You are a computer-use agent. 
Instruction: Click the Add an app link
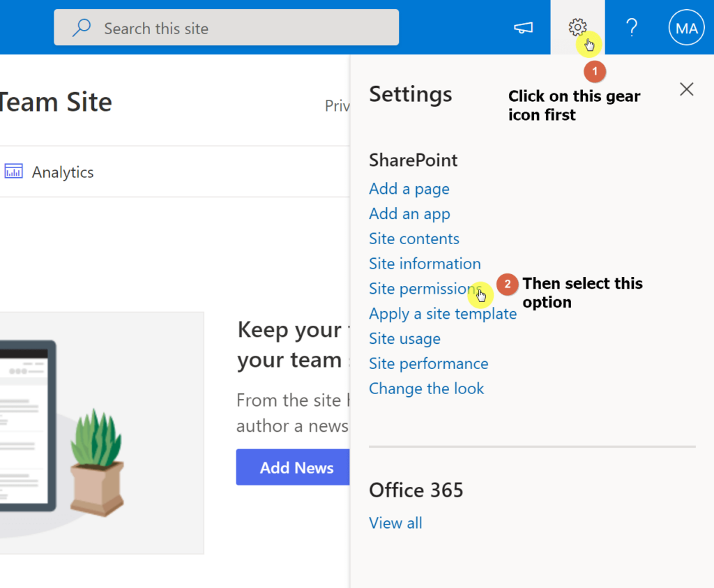click(409, 213)
